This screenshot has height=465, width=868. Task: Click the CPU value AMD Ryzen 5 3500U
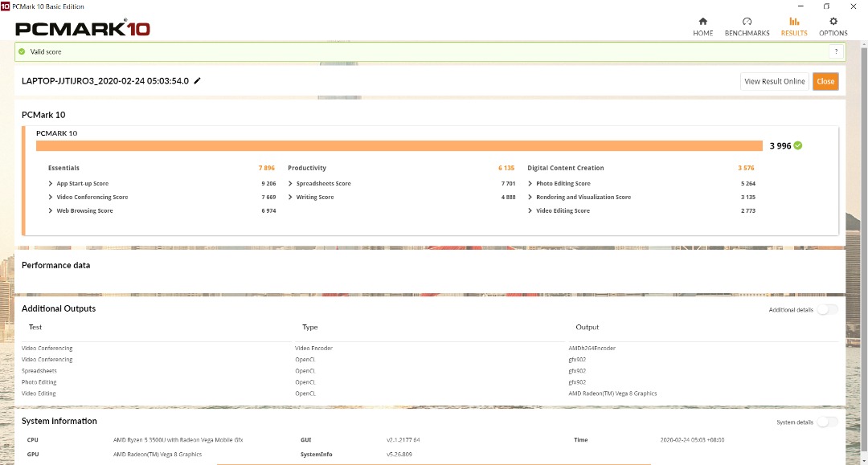[178, 440]
